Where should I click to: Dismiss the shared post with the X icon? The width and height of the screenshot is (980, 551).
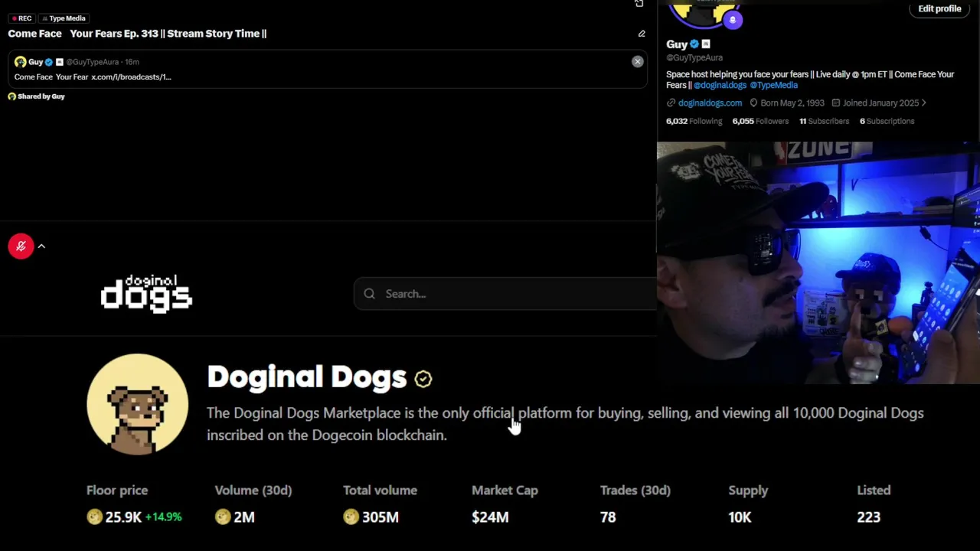pyautogui.click(x=637, y=61)
